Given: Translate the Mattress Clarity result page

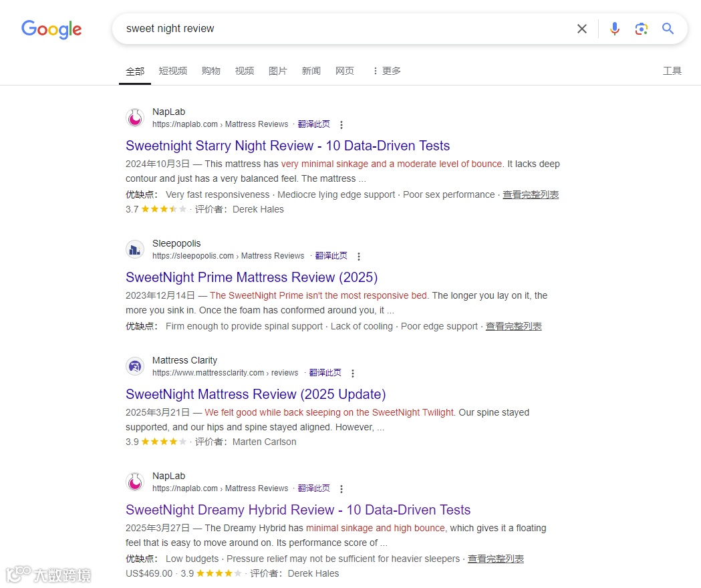Looking at the screenshot, I should click(x=325, y=373).
